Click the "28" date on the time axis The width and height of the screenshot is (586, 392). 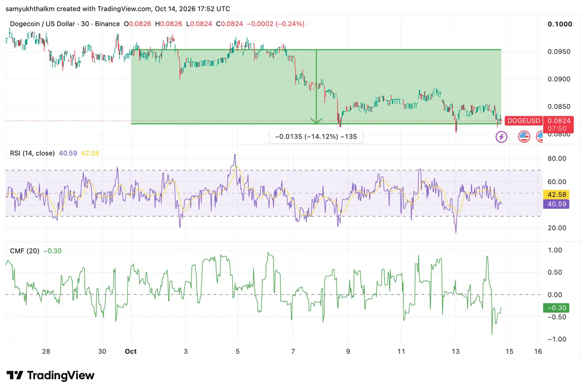[x=46, y=351]
